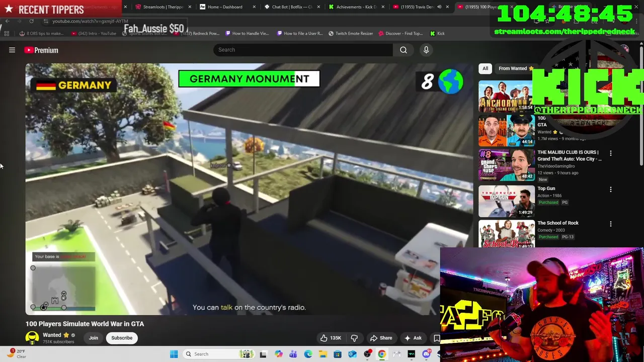Dislike the video with thumbs down
Image resolution: width=644 pixels, height=362 pixels.
(x=354, y=338)
